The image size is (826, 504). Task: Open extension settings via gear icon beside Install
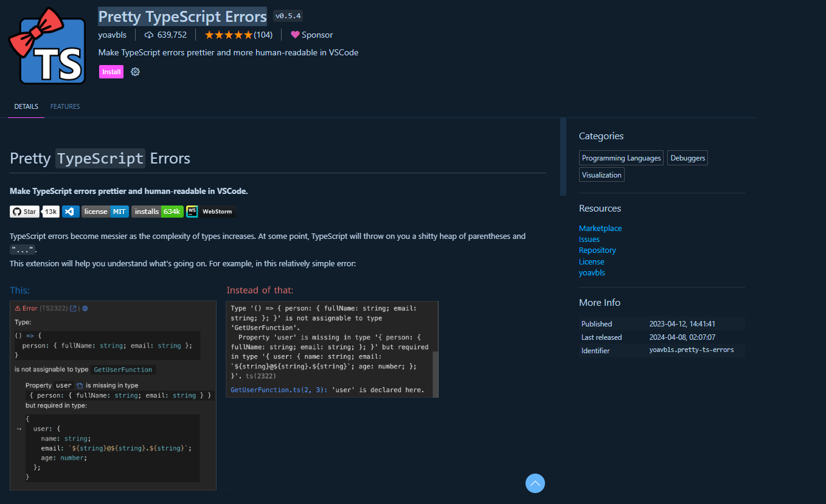click(135, 71)
